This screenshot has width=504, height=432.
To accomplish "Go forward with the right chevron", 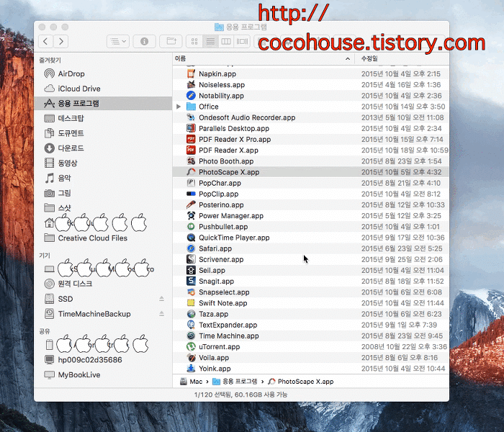I will point(61,41).
